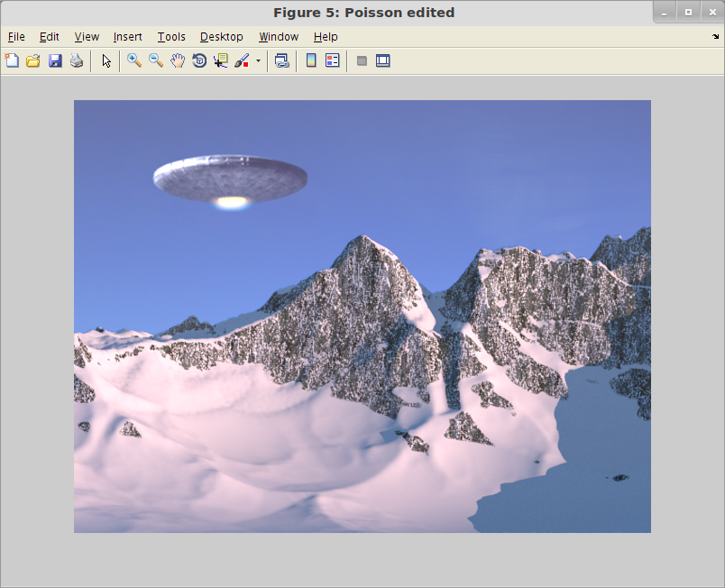Open the Window menu

tap(279, 37)
